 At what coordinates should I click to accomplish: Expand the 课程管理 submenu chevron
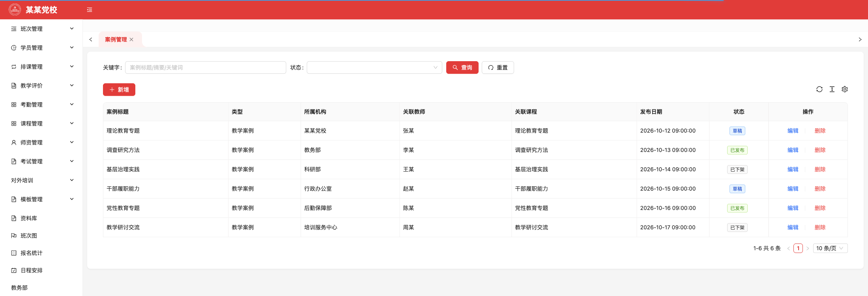point(72,123)
